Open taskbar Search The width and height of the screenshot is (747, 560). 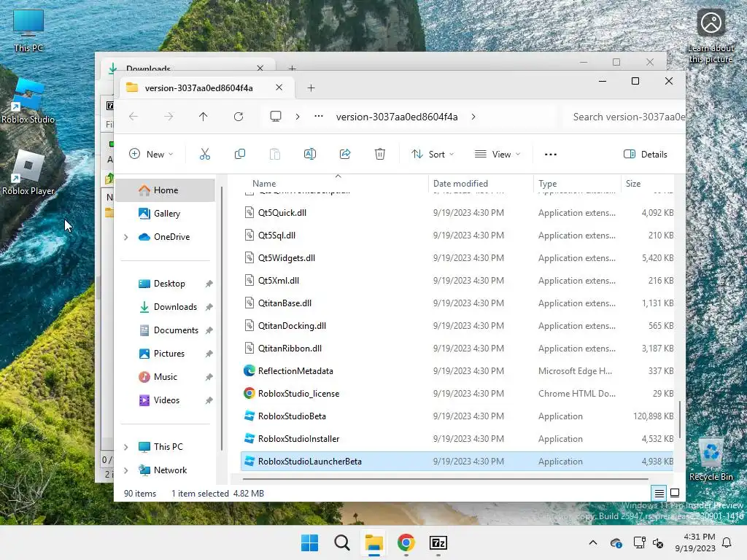click(341, 542)
